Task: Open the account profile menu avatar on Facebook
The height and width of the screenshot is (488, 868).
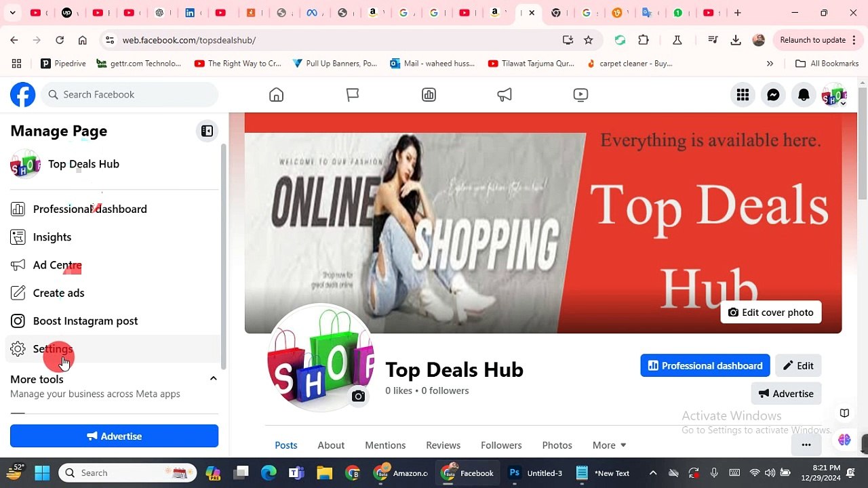Action: click(834, 95)
